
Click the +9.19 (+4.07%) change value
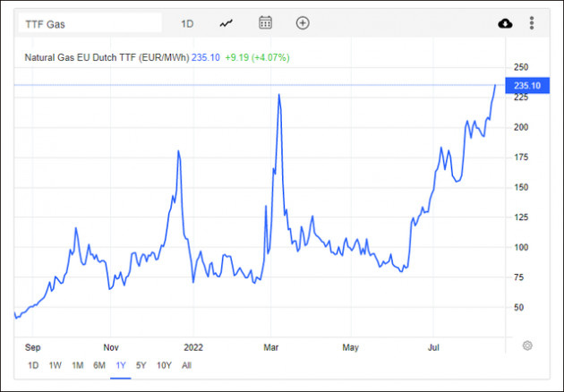pyautogui.click(x=257, y=57)
